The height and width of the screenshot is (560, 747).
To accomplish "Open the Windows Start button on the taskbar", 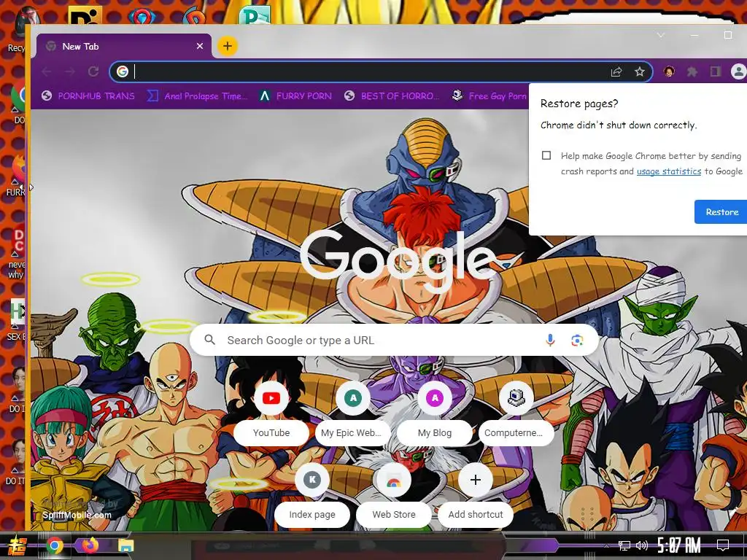I will 18,545.
